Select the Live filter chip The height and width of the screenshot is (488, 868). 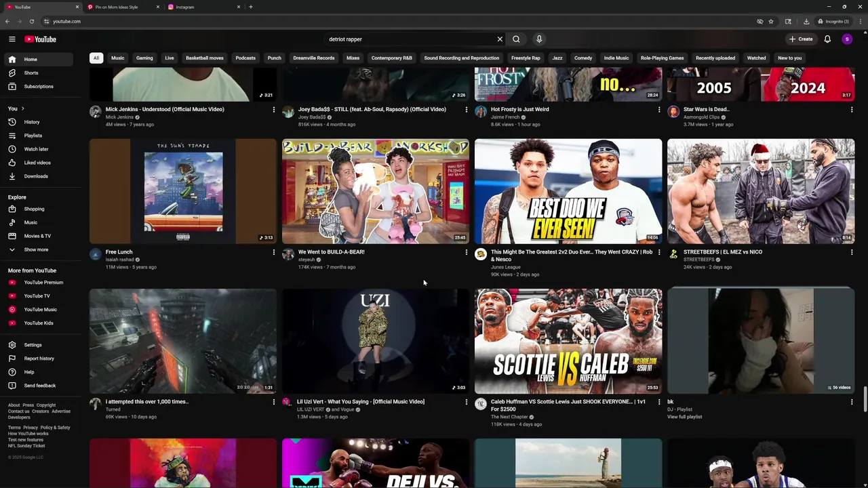tap(170, 58)
